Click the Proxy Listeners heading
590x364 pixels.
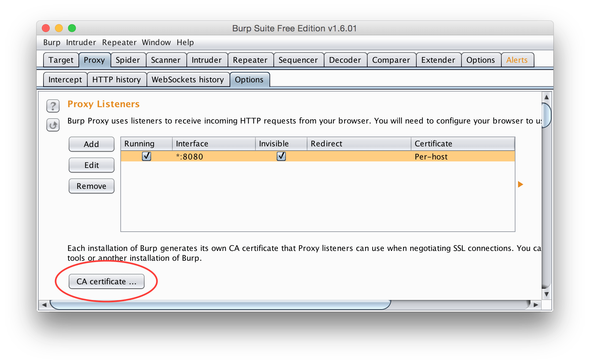103,104
